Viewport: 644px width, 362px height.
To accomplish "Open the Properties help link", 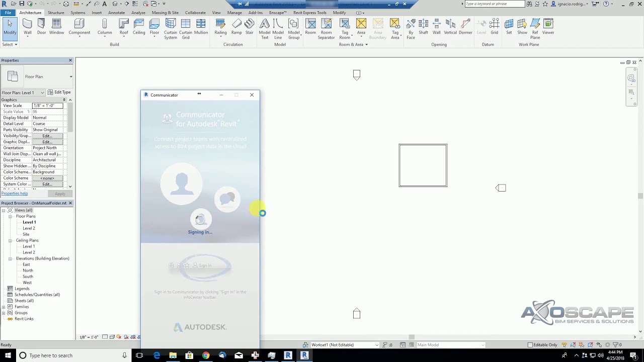I will pyautogui.click(x=15, y=194).
